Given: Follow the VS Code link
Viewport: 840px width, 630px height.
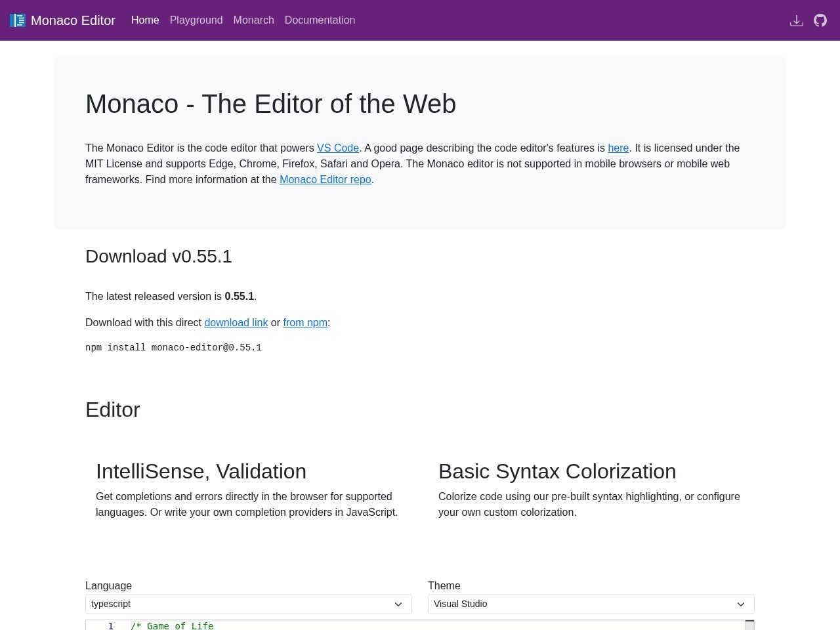Looking at the screenshot, I should tap(338, 148).
